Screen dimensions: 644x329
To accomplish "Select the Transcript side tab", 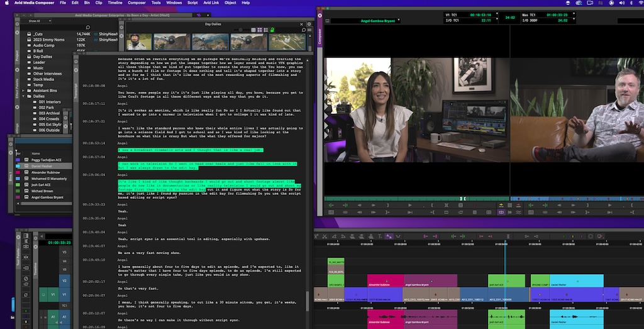I will pyautogui.click(x=76, y=92).
